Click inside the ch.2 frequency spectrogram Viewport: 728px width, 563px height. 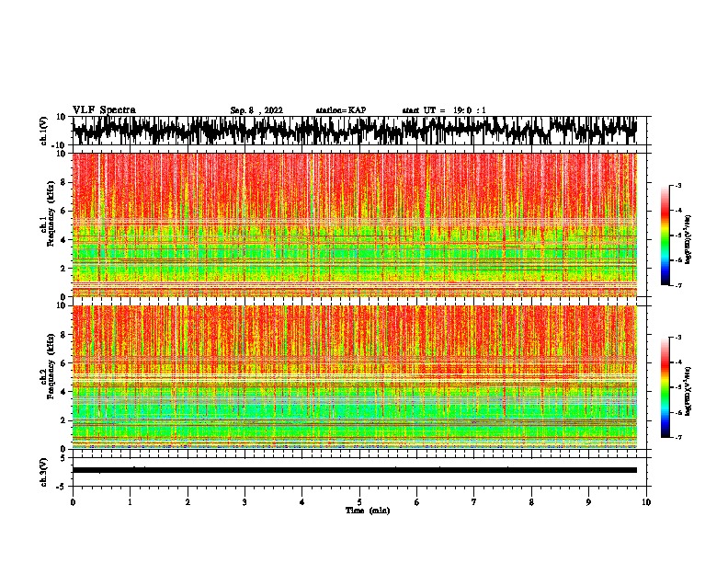click(355, 377)
